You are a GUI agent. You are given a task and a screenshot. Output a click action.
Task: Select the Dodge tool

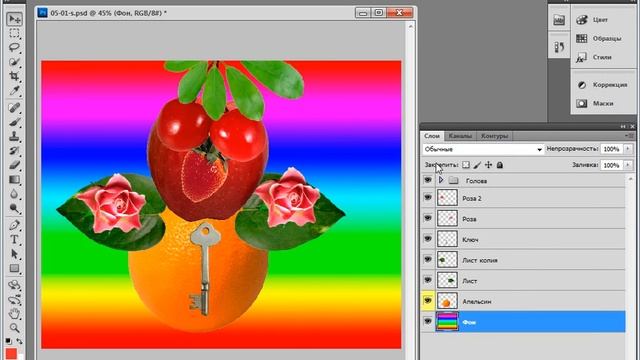tap(14, 208)
